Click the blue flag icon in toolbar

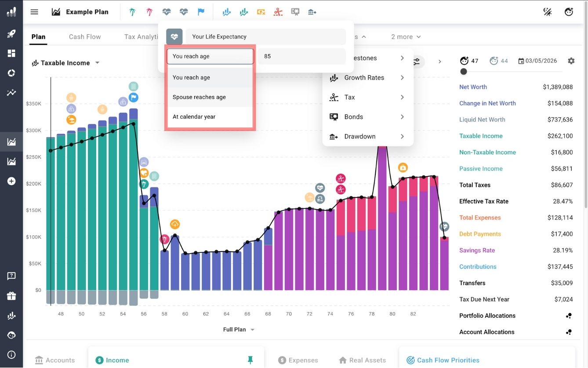(201, 12)
